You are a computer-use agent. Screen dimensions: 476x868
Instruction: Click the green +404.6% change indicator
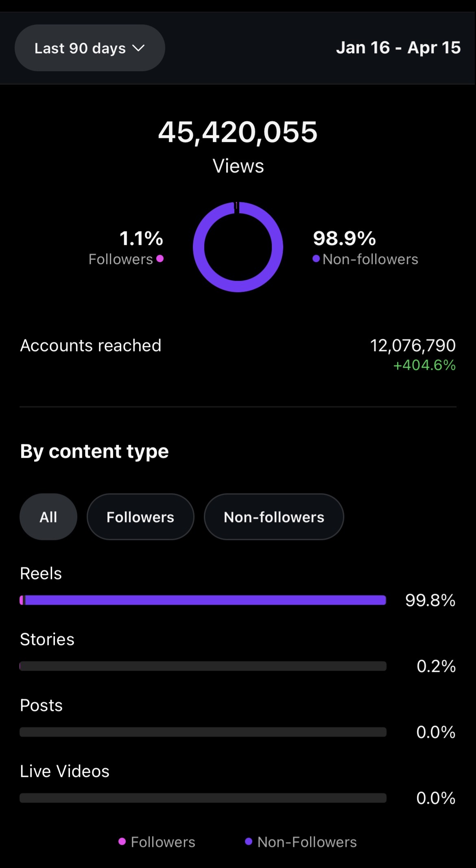pos(424,365)
